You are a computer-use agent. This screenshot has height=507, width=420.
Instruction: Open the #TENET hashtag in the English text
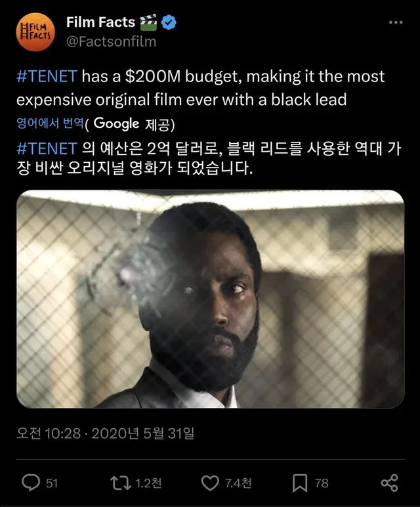click(x=47, y=77)
